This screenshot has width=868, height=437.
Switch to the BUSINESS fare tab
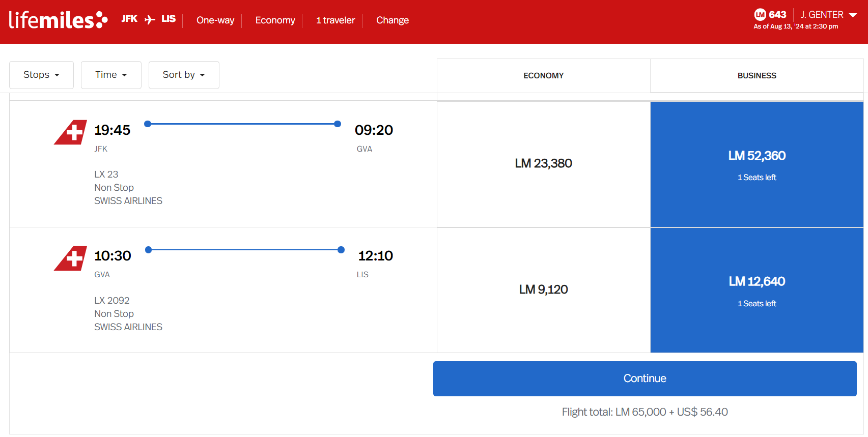(757, 75)
